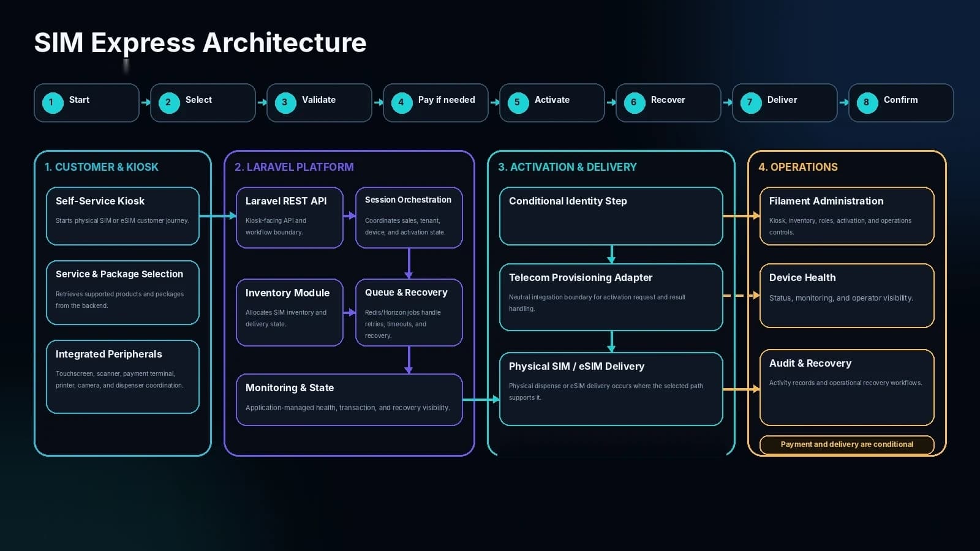Select the Audit & Recovery card
The height and width of the screenshot is (551, 980).
[x=847, y=388]
